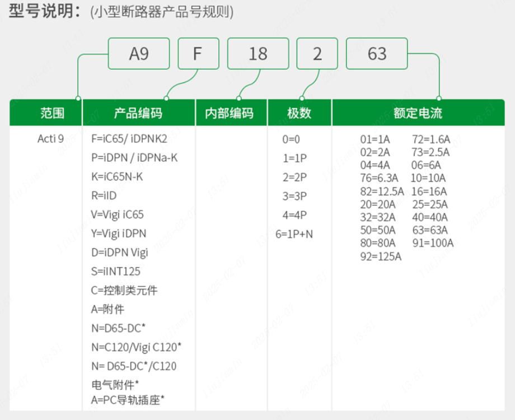Select the '32=32A' rated current
515x420 pixels.
378,217
